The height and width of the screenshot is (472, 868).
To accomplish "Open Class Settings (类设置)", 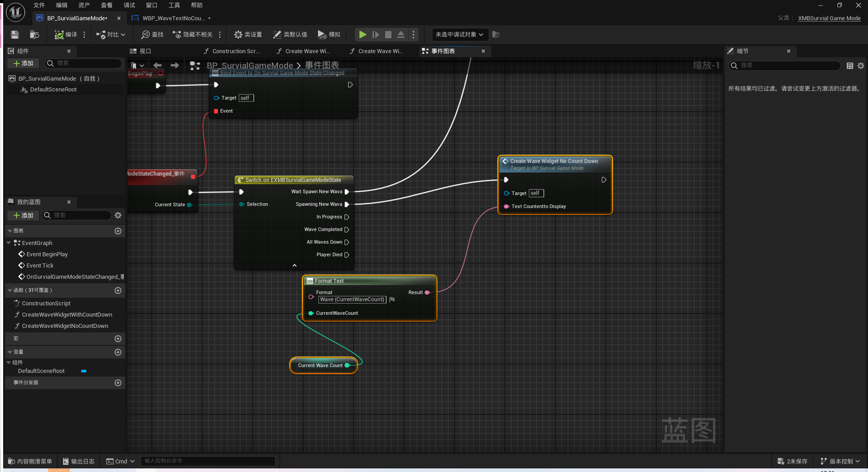I will click(248, 35).
